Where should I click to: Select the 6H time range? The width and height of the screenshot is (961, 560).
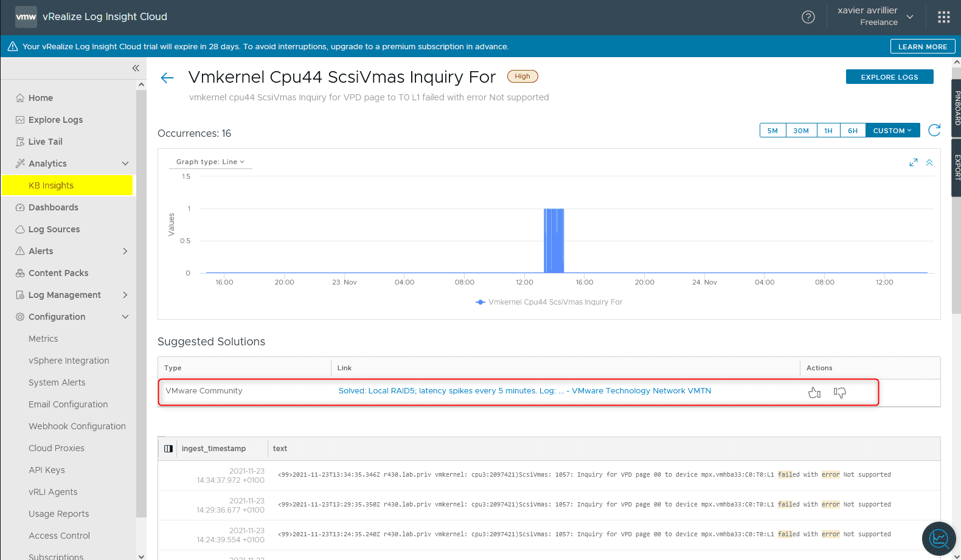[x=853, y=131]
